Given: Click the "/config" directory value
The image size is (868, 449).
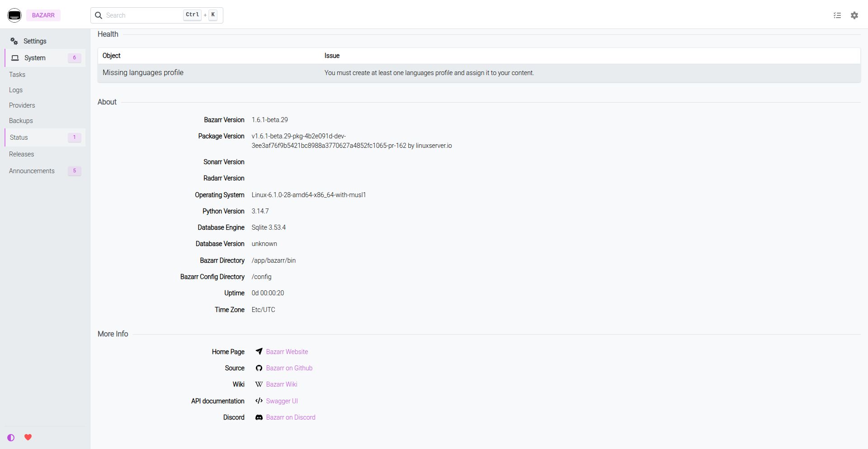Looking at the screenshot, I should click(262, 277).
